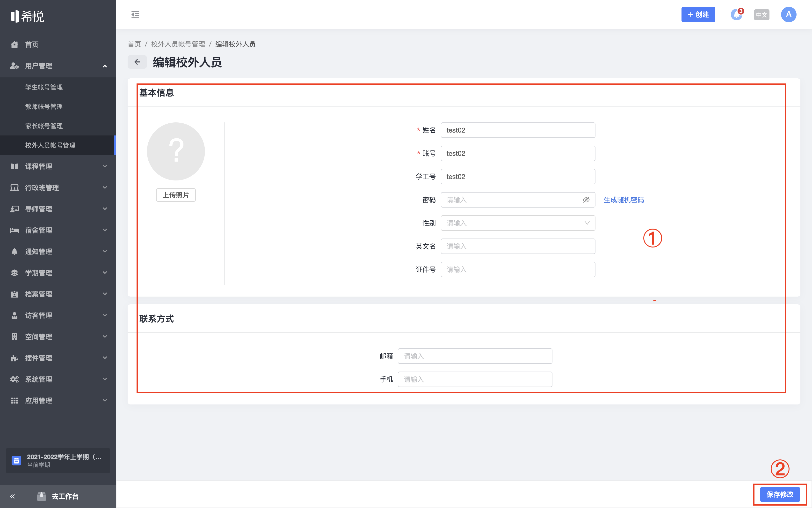Click the 课程管理 book icon
The width and height of the screenshot is (812, 508).
click(14, 166)
